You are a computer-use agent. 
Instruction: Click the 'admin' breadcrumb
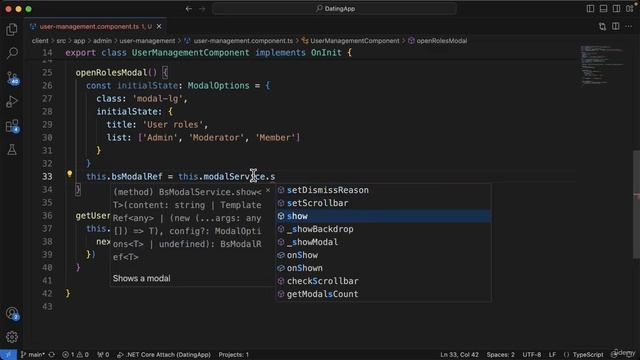(x=102, y=41)
